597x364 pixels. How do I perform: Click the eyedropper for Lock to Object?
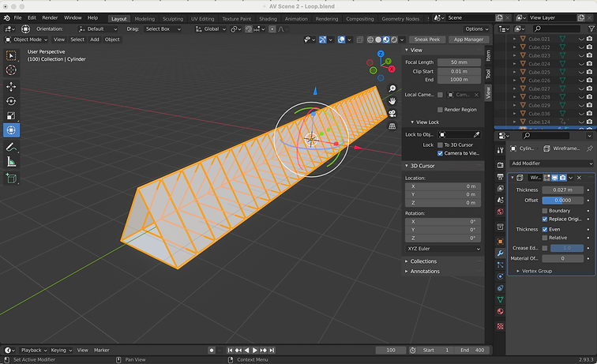(x=476, y=135)
